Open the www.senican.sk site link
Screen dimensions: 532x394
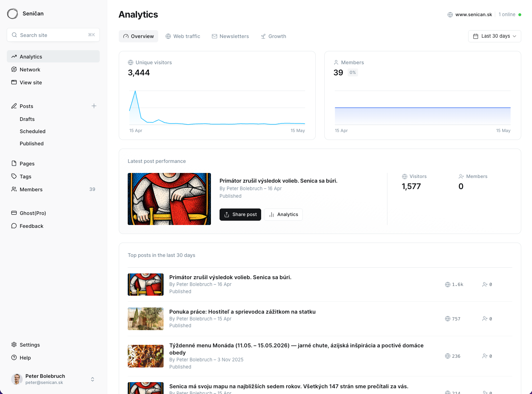pyautogui.click(x=474, y=15)
